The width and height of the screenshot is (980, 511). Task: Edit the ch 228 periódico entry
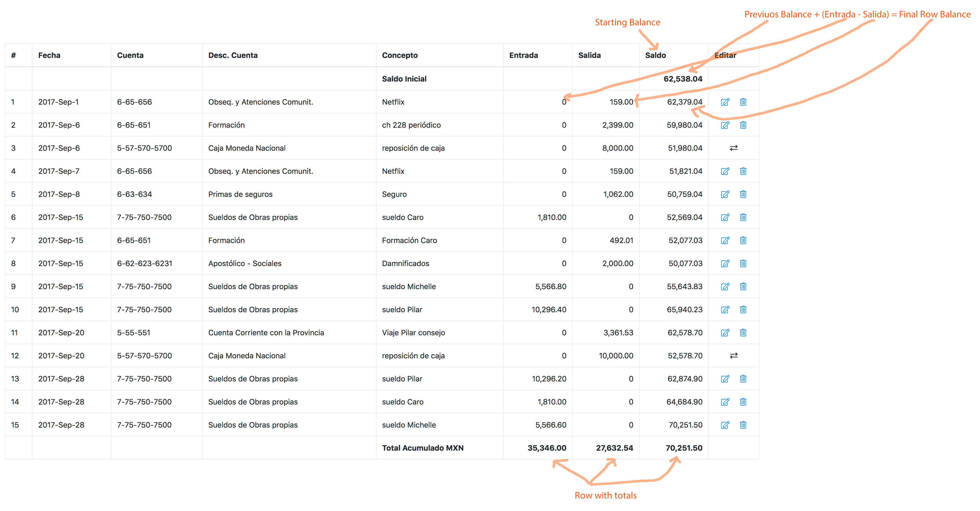click(x=725, y=125)
